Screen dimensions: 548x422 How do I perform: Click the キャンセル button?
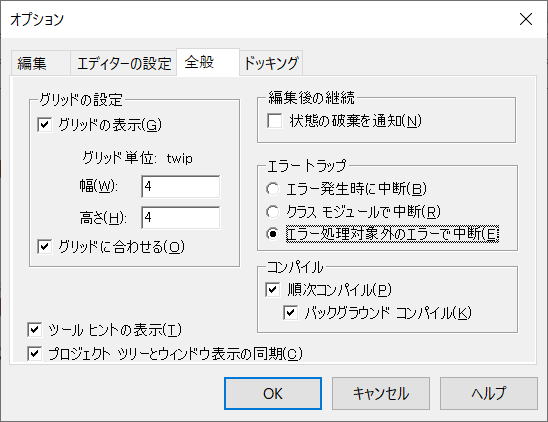point(381,394)
